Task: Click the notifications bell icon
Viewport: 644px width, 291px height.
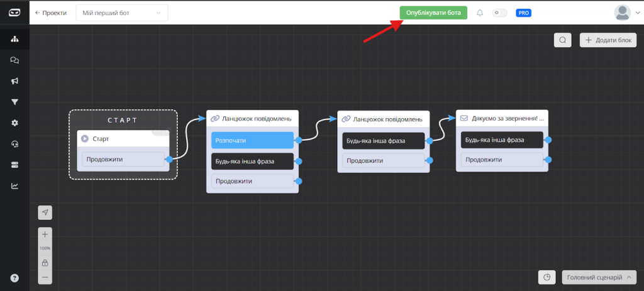Action: pos(480,13)
